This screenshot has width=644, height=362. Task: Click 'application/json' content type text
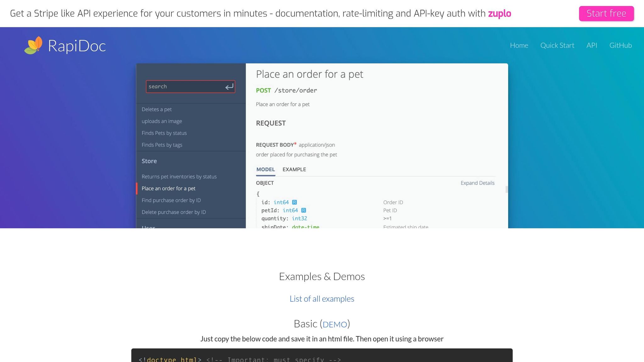tap(317, 145)
